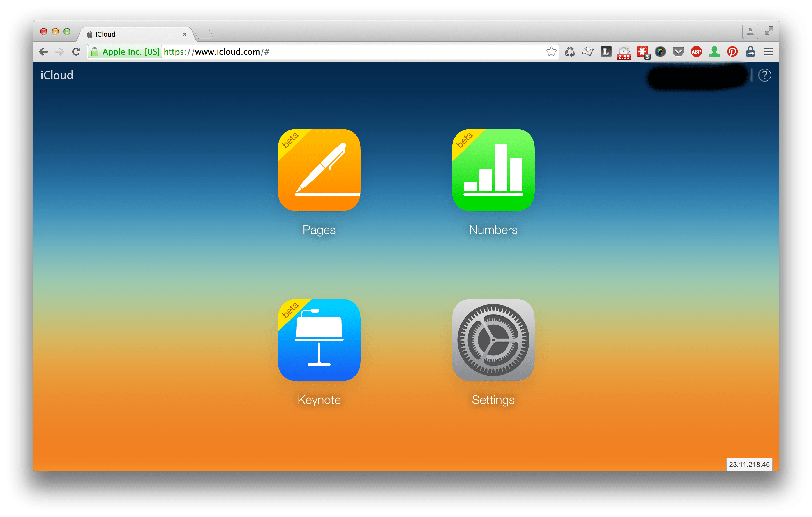Open a new tab

(204, 34)
